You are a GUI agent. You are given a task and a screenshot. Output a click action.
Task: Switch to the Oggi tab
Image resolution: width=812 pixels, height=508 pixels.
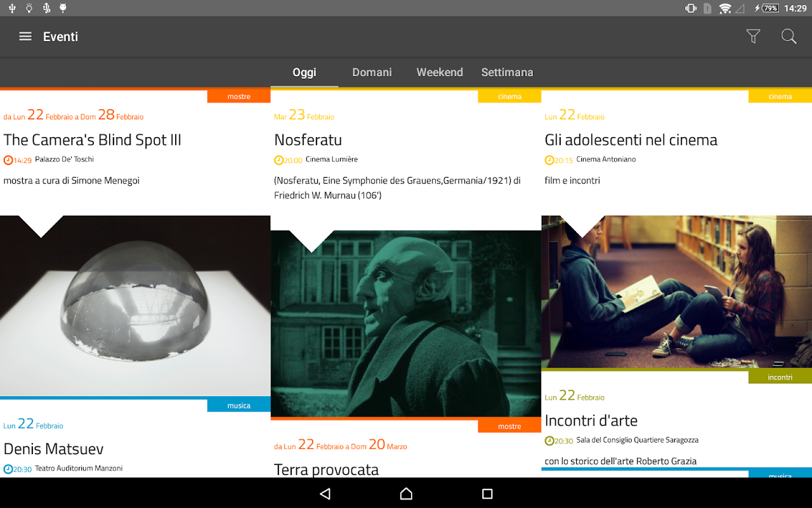pyautogui.click(x=304, y=72)
